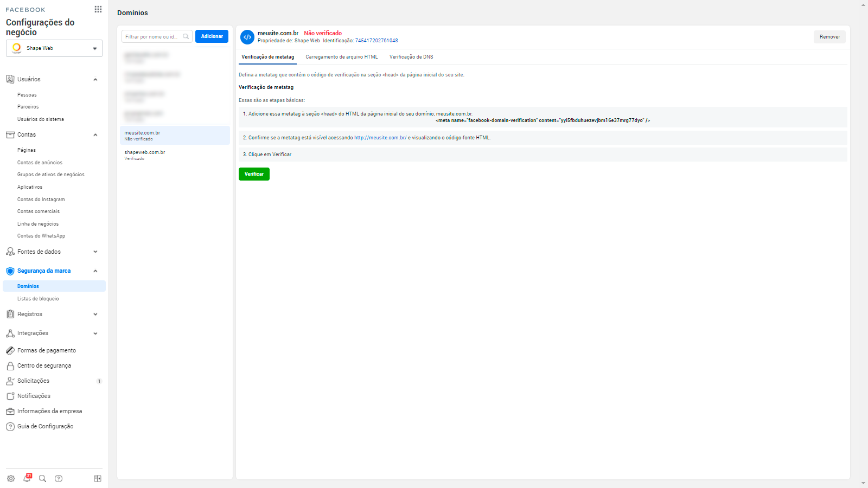Open the settings gear icon
This screenshot has height=488, width=868.
coord(11,478)
